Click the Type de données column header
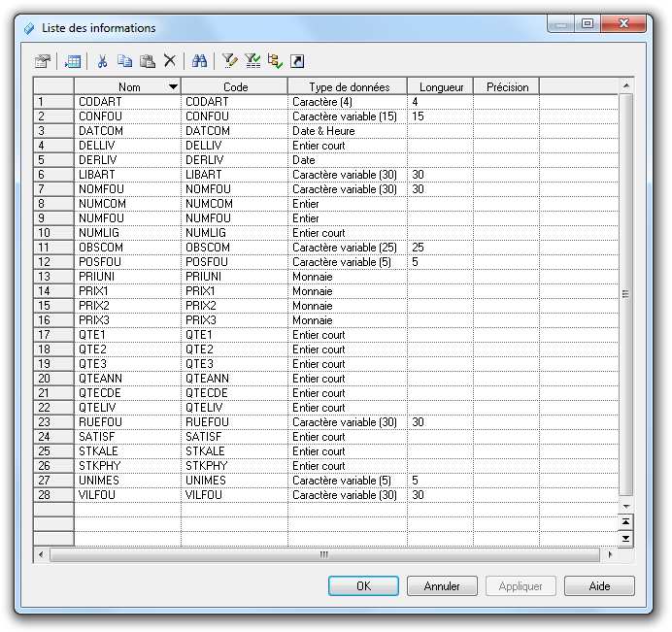672x632 pixels. tap(348, 87)
